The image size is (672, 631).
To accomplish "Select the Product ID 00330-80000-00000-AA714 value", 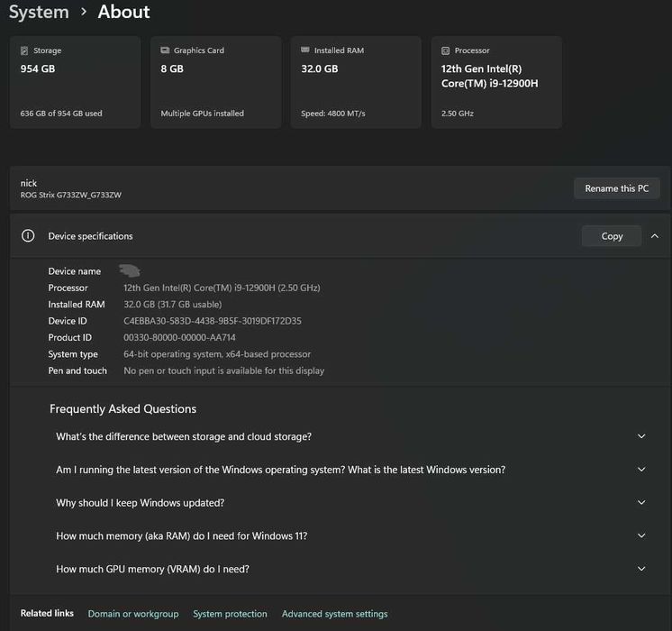I will click(x=179, y=338).
